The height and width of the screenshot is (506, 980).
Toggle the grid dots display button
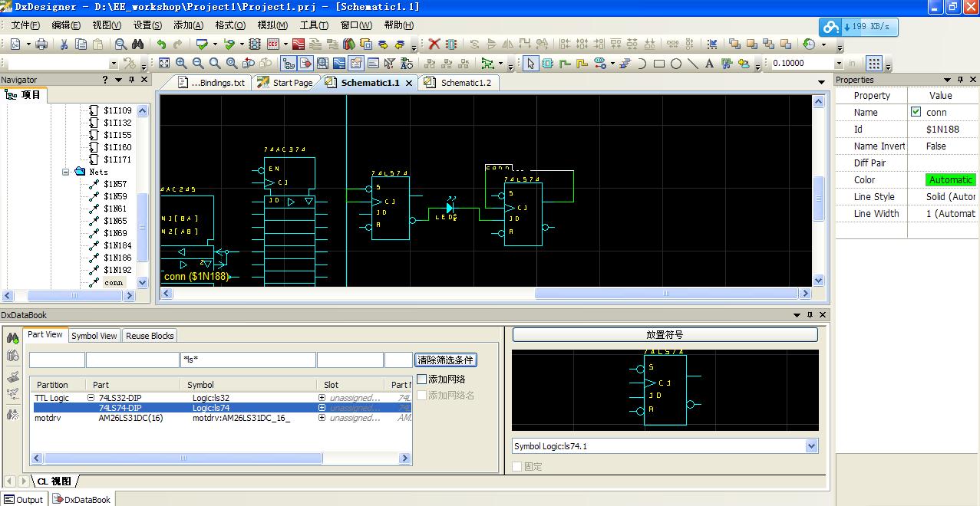pyautogui.click(x=874, y=64)
